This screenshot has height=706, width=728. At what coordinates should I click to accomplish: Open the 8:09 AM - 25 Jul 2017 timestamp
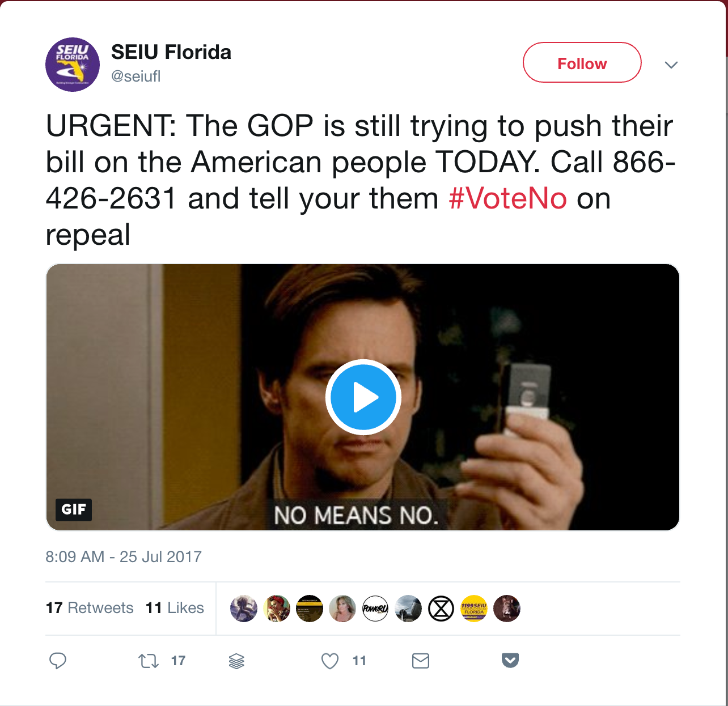124,556
